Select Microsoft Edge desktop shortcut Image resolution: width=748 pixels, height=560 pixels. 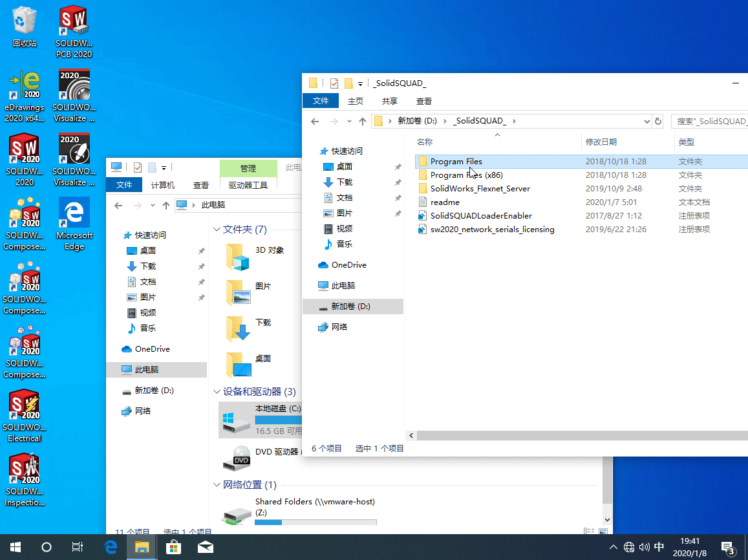pos(74,224)
